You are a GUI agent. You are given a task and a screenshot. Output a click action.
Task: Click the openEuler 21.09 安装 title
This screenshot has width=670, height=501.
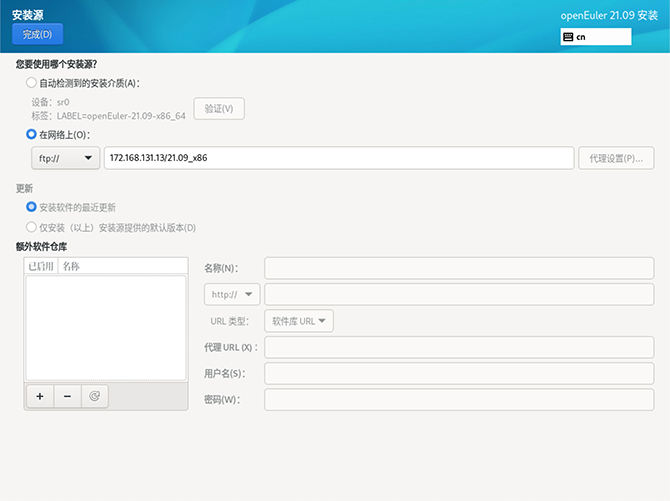point(609,15)
